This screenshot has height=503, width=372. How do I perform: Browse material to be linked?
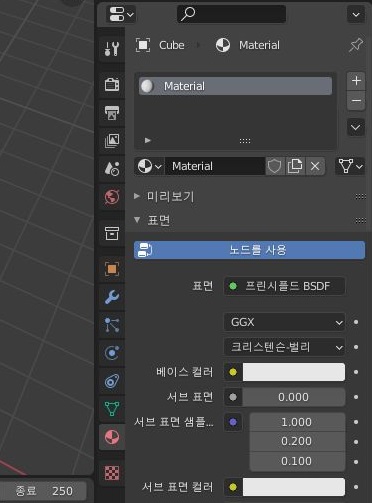[150, 166]
